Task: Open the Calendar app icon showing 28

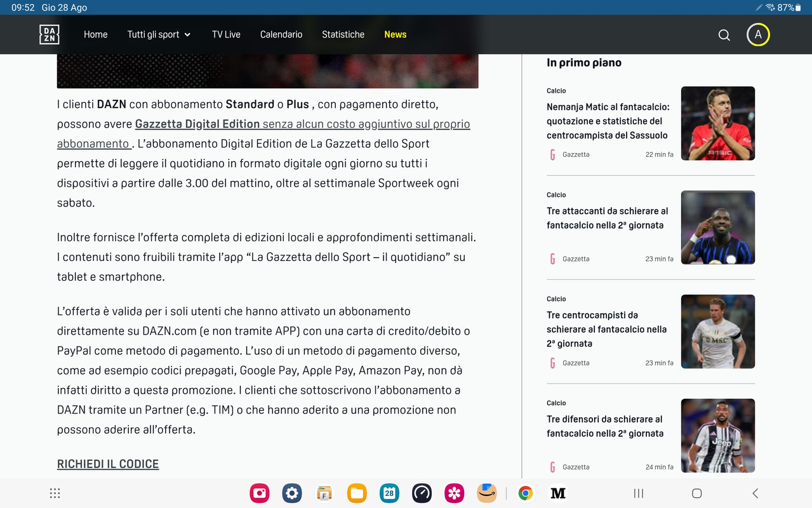Action: [389, 493]
